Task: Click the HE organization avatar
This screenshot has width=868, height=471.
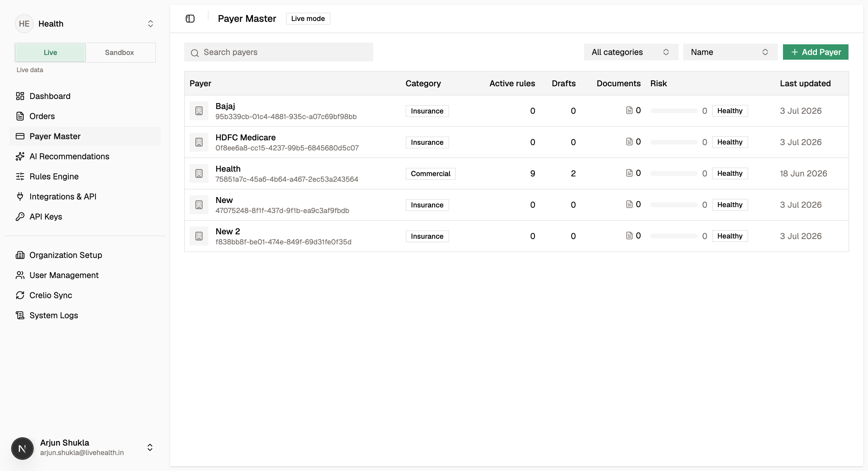Action: point(24,24)
